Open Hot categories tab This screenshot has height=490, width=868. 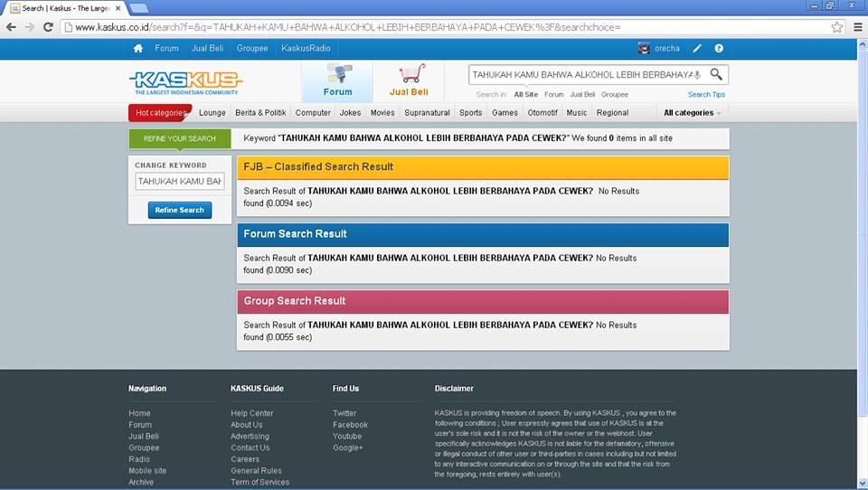(x=161, y=112)
